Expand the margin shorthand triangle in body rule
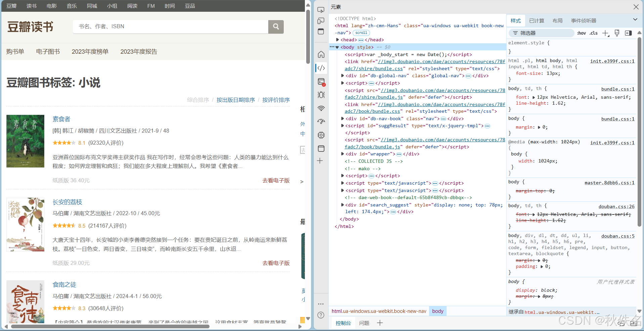The image size is (644, 331). pos(539,127)
